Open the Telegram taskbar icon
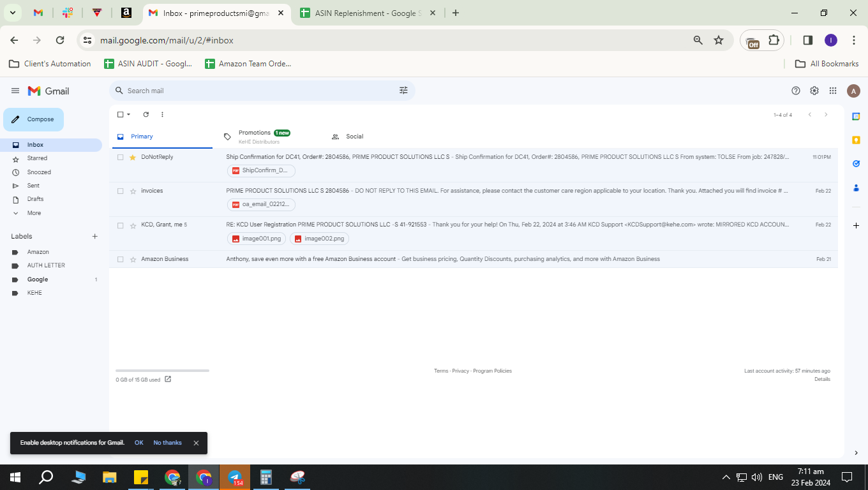Screen dimensions: 868x490 (235, 477)
